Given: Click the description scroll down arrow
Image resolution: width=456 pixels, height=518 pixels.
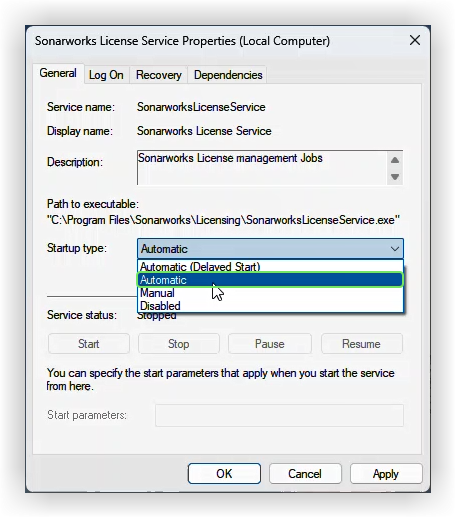Looking at the screenshot, I should 395,176.
